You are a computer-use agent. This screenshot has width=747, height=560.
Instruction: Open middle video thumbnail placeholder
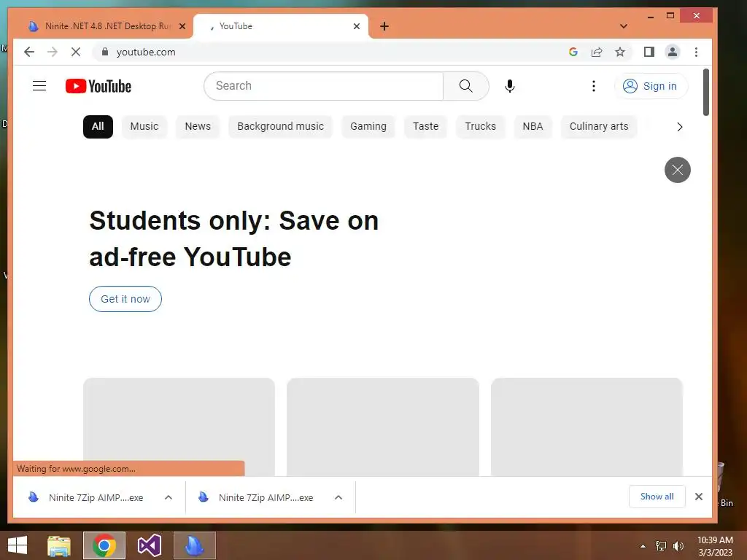(382, 427)
